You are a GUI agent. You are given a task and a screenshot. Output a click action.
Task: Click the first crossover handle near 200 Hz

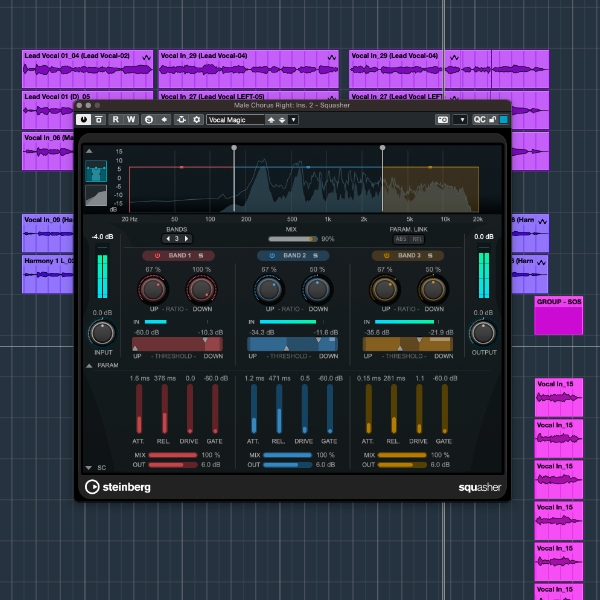coord(234,148)
